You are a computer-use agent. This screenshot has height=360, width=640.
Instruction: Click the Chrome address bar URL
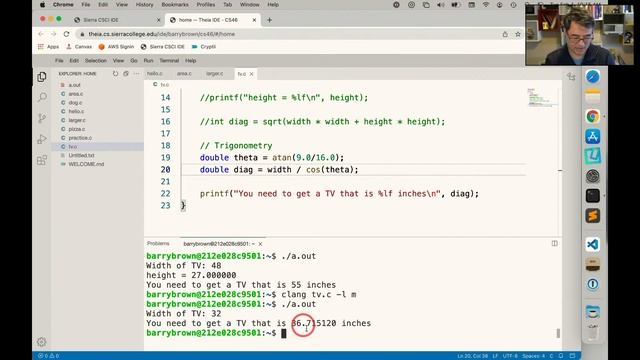pos(162,34)
